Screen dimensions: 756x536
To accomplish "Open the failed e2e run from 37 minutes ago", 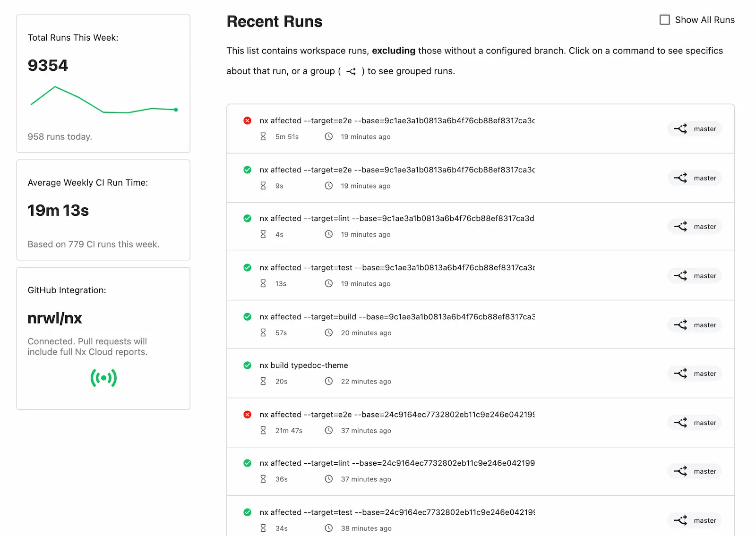I will (x=397, y=415).
